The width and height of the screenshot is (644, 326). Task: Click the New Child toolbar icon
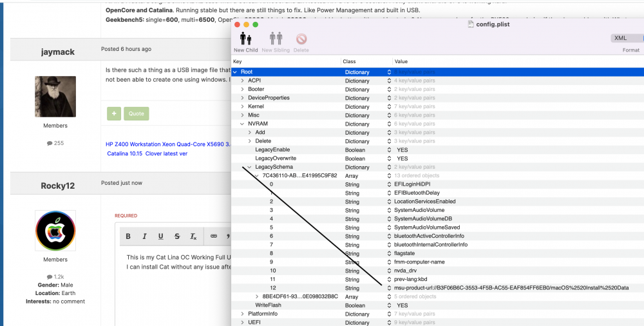point(245,39)
